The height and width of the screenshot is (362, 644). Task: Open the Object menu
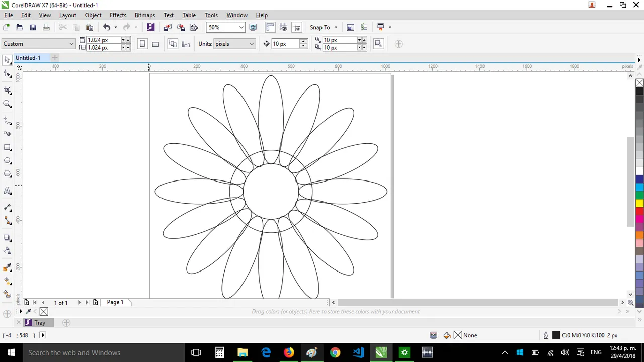pyautogui.click(x=93, y=15)
